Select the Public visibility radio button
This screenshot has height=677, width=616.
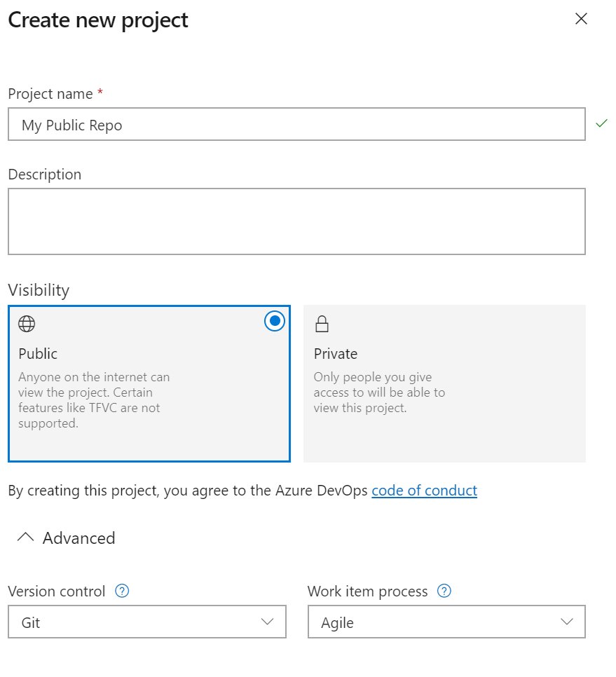tap(275, 321)
